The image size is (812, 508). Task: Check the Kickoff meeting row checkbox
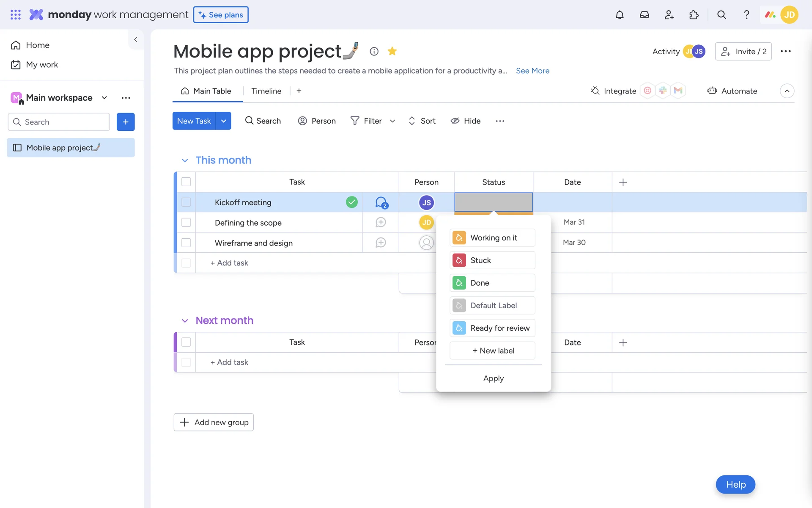coord(186,202)
